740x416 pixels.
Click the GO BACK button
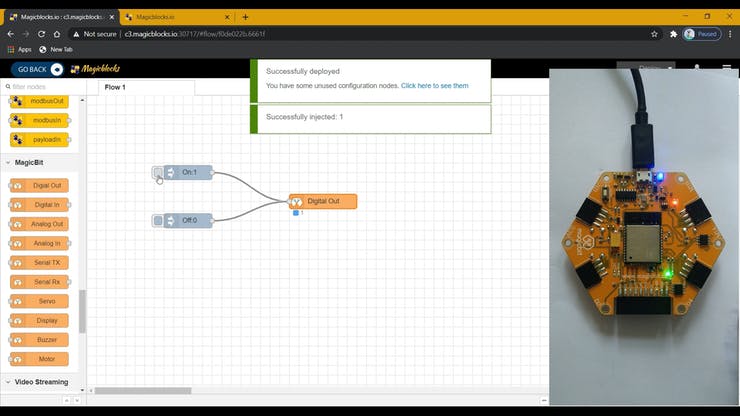click(37, 69)
